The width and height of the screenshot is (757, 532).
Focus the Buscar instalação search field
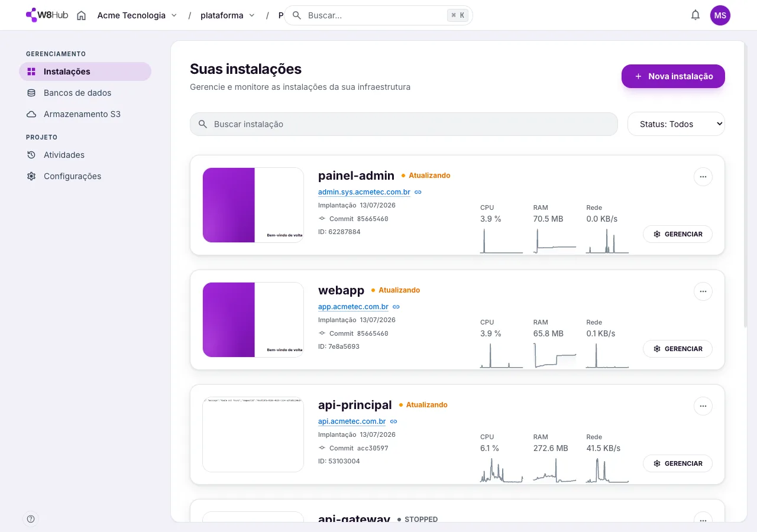(404, 124)
